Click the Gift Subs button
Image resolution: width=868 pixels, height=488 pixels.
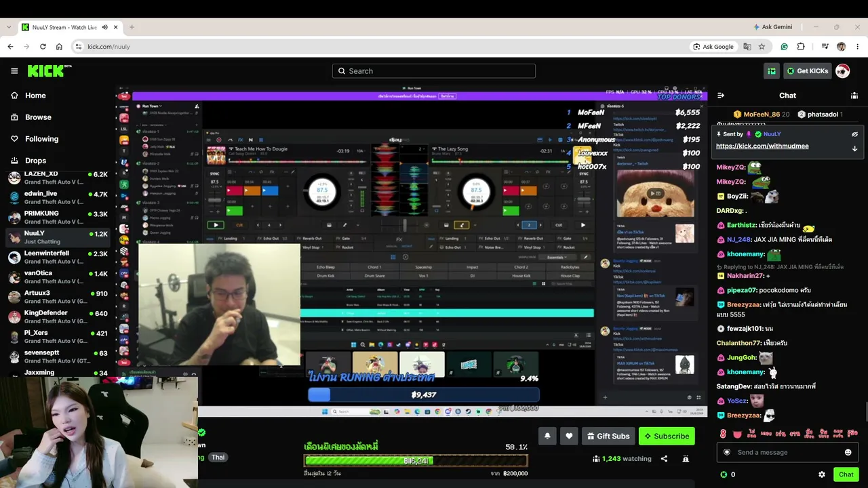608,436
